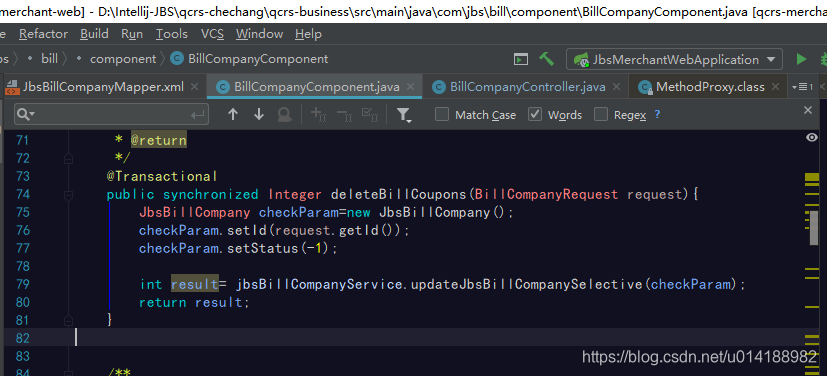The image size is (827, 376).
Task: Build project with the green hammer icon
Action: [546, 59]
